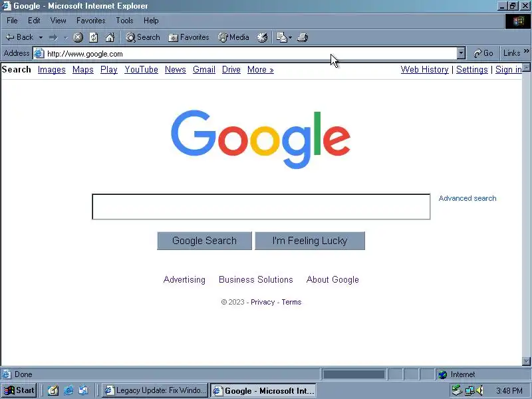The width and height of the screenshot is (532, 399).
Task: Open the Forward history dropdown arrow
Action: pos(65,38)
